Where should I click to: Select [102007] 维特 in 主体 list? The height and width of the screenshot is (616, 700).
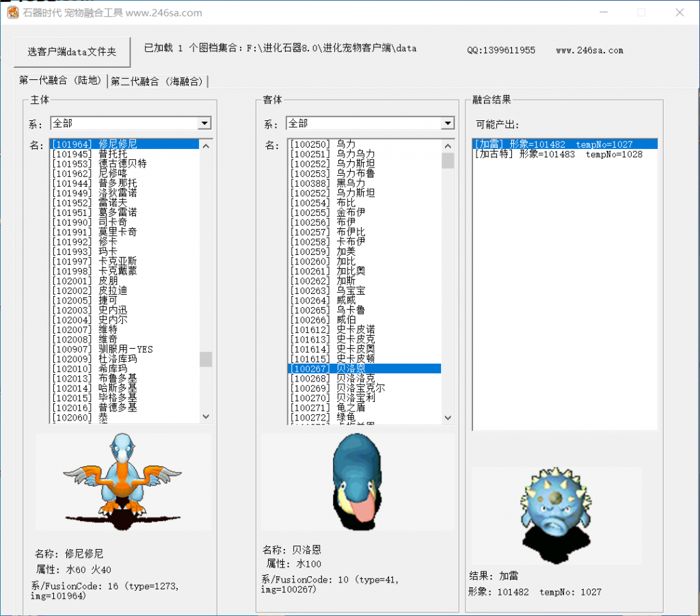[124, 330]
